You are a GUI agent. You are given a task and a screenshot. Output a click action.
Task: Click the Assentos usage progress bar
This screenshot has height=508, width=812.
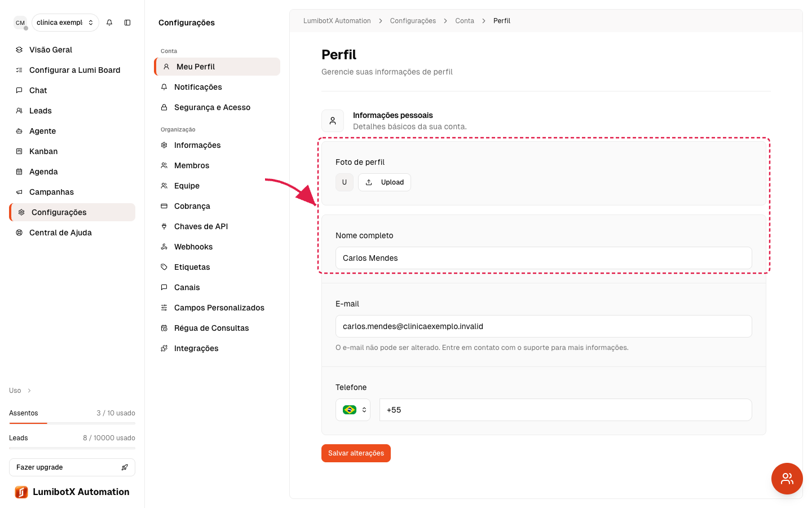(x=72, y=423)
